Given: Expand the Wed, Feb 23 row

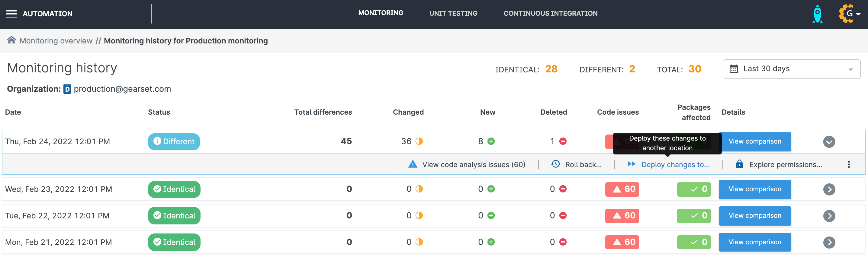Looking at the screenshot, I should [x=829, y=189].
